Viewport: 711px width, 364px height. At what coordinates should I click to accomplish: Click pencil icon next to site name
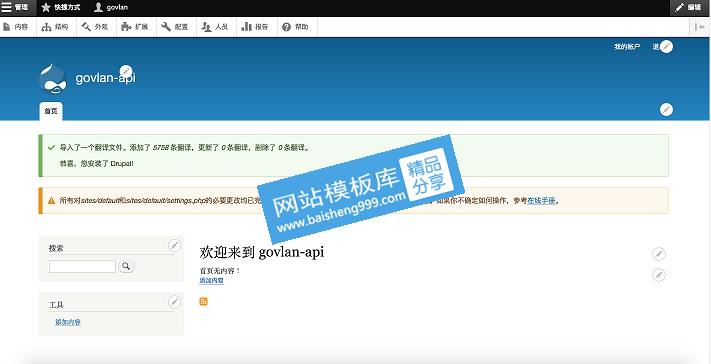point(126,71)
